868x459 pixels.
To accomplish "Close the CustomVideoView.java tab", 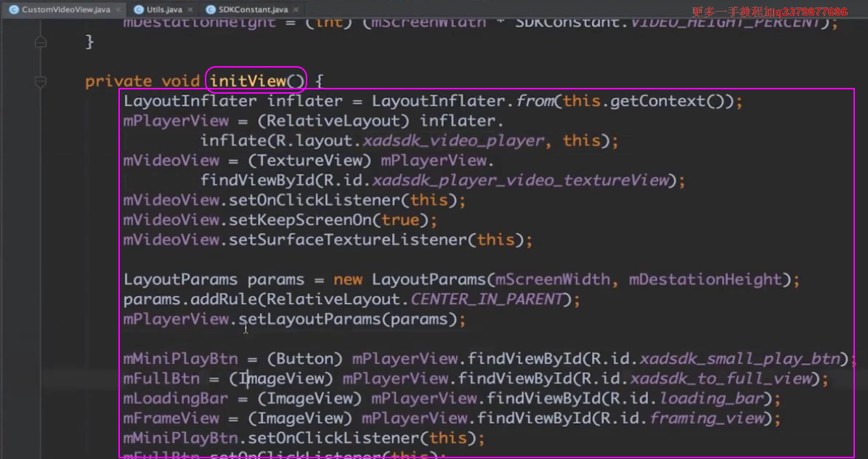I will tap(118, 10).
